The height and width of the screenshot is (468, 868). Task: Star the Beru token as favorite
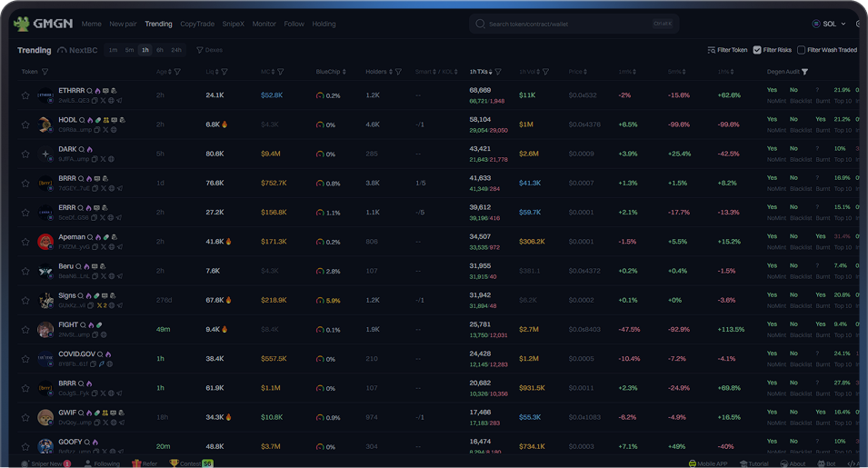pos(25,271)
